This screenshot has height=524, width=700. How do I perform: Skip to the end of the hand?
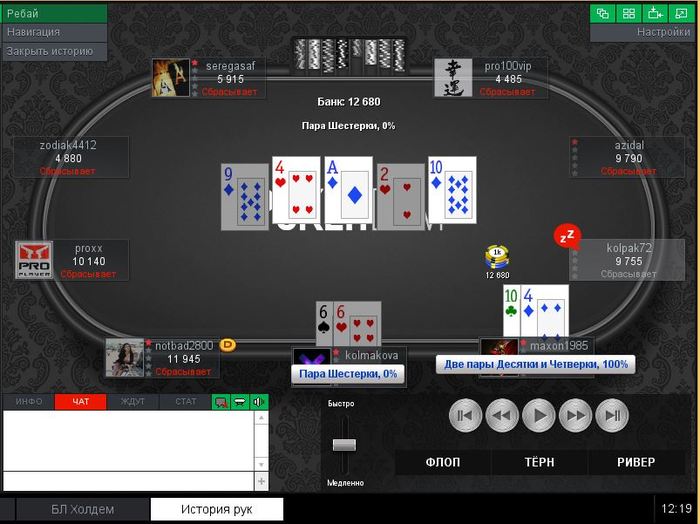612,416
